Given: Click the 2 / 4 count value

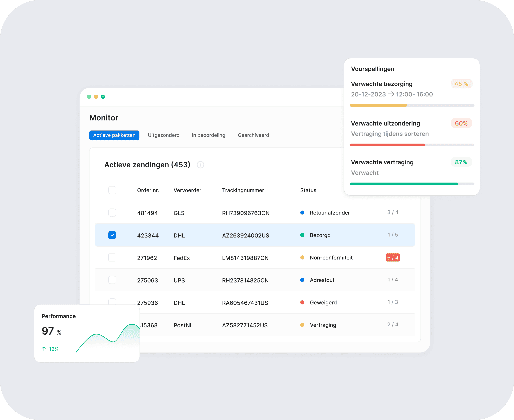Looking at the screenshot, I should click(393, 324).
